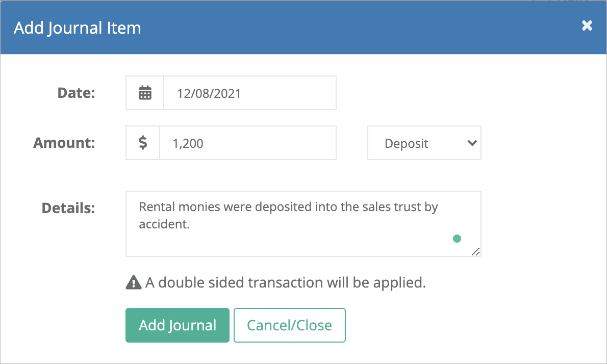
Task: Place cursor in the date field showing 12/08/2021
Action: (249, 92)
